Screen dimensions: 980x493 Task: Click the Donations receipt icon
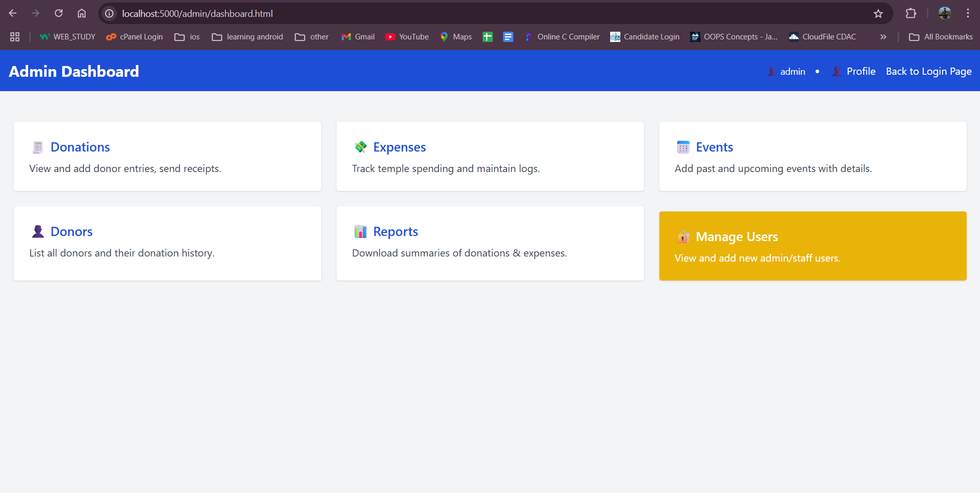(x=37, y=147)
